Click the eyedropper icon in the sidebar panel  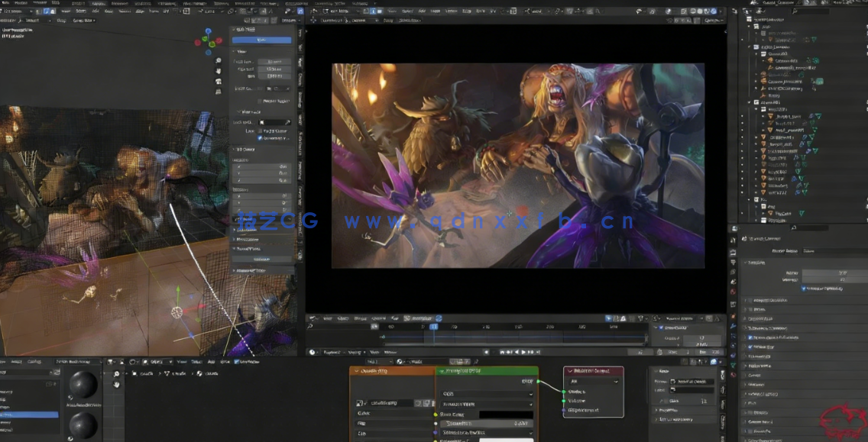288,122
